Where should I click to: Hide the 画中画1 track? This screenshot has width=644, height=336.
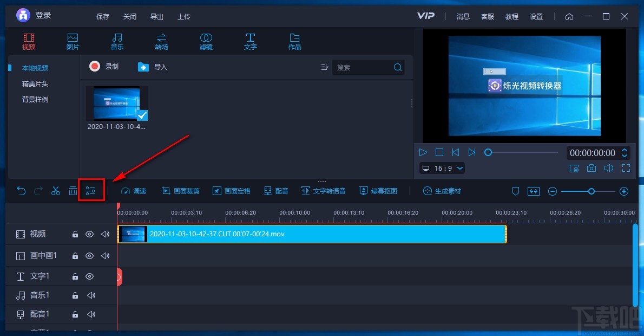89,256
